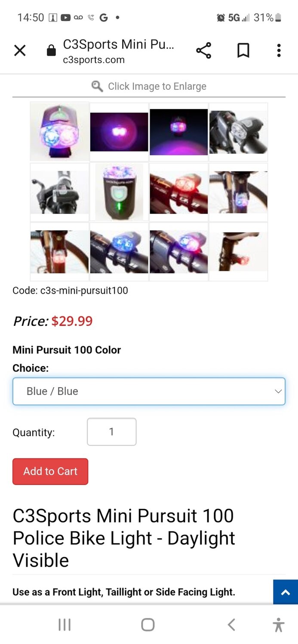The width and height of the screenshot is (298, 644).
Task: Open the accessibility figure icon
Action: click(279, 625)
